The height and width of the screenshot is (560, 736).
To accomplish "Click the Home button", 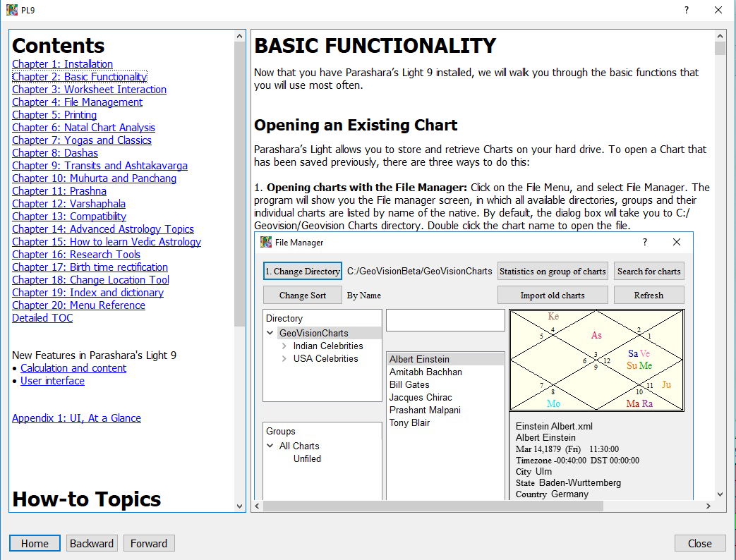I will pos(35,543).
